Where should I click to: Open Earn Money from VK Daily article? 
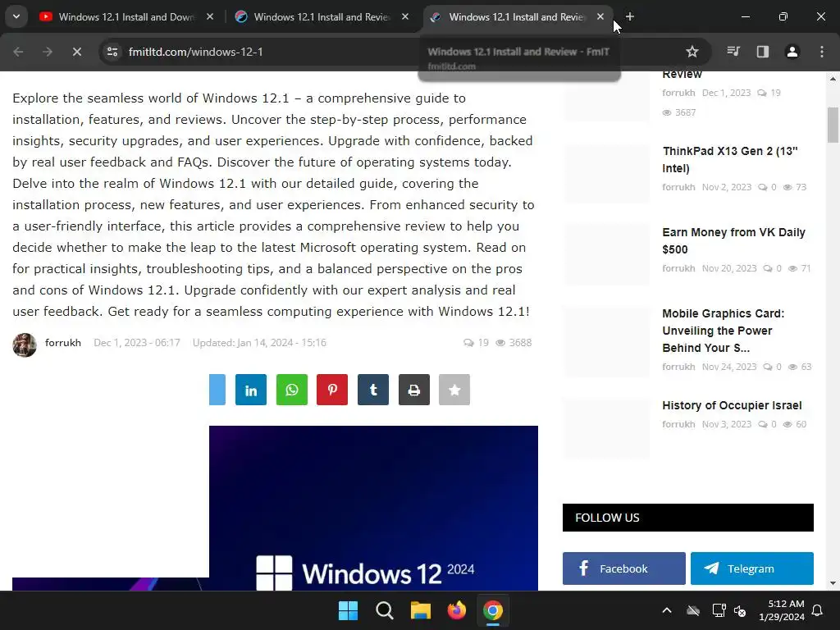734,241
